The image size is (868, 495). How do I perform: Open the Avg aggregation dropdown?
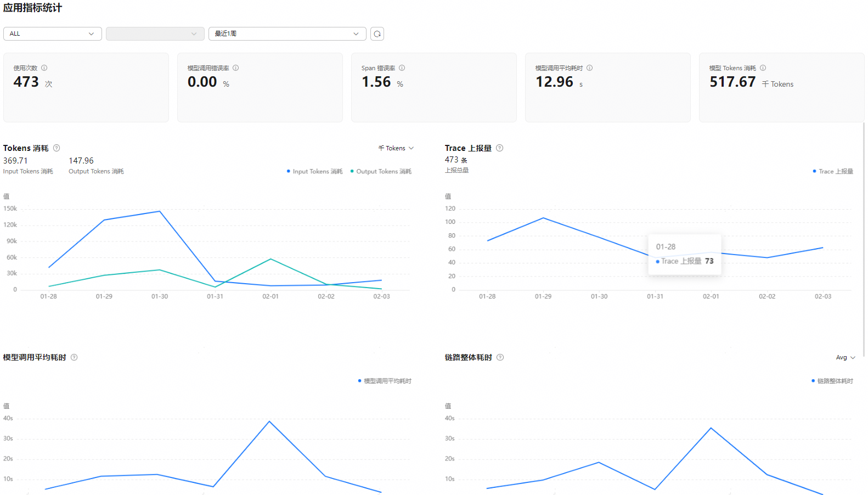(x=845, y=357)
